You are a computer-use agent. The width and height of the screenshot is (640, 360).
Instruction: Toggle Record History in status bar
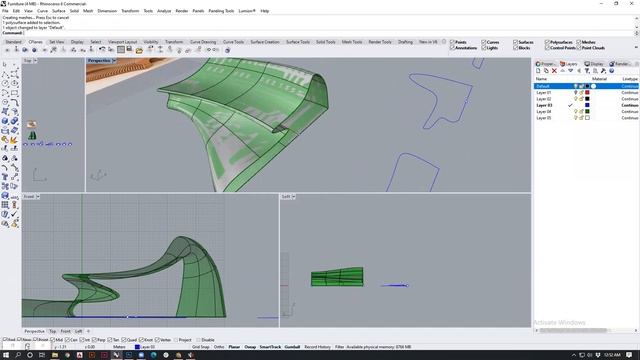(317, 347)
